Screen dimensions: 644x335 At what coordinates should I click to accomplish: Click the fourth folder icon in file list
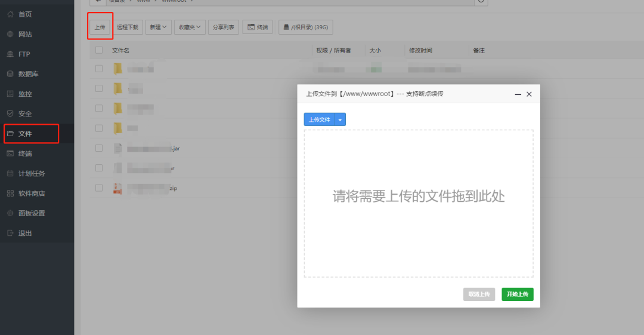click(x=118, y=128)
